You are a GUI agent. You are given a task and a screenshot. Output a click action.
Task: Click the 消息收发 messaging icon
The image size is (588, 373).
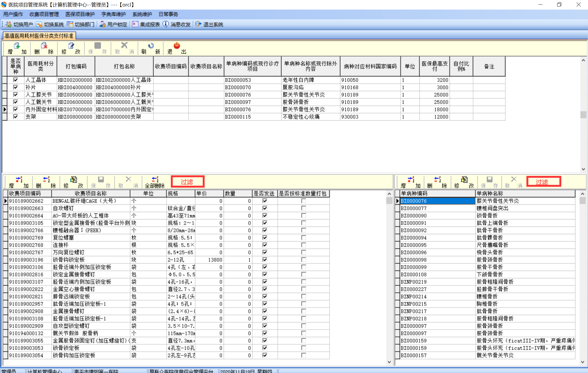point(166,25)
